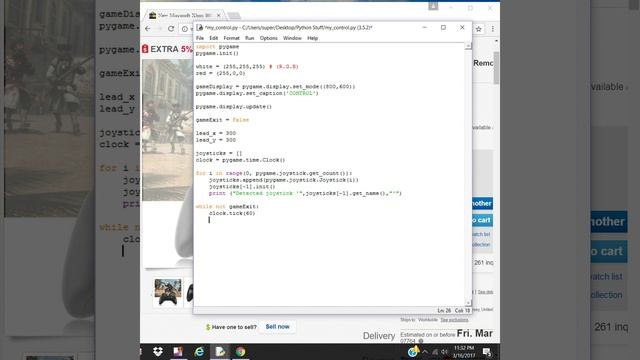Open the Window menu in IDLE
Image resolution: width=640 pixels, height=360 pixels.
292,38
